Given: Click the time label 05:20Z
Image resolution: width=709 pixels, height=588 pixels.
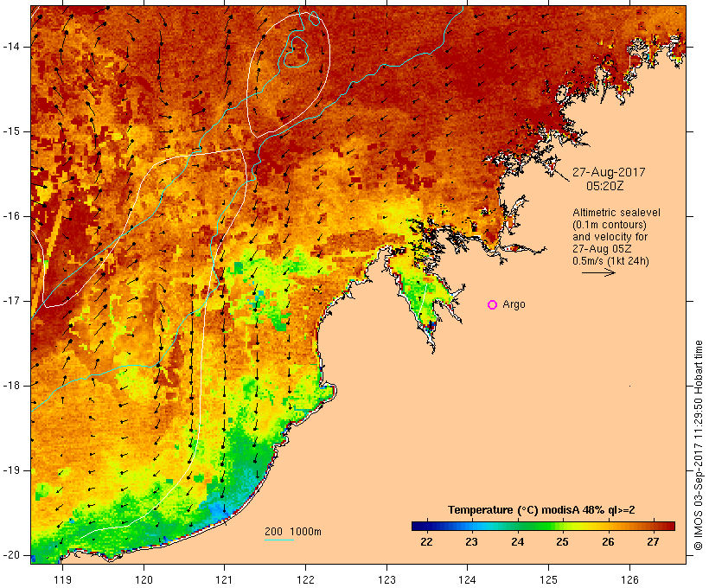Looking at the screenshot, I should coord(605,186).
